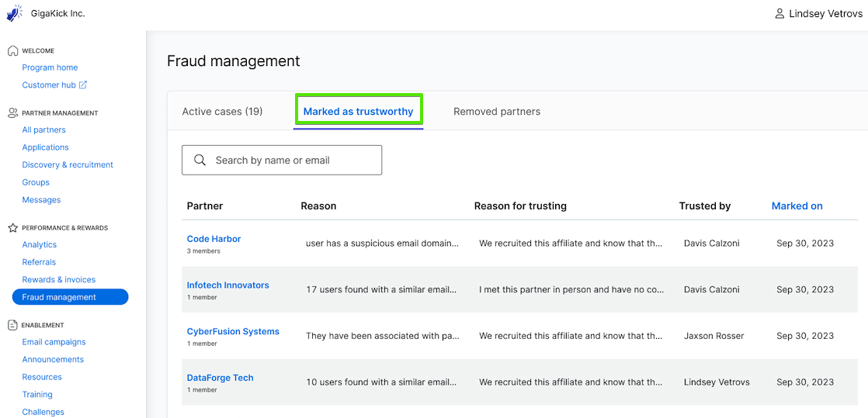The width and height of the screenshot is (868, 418).
Task: Open Email campaigns
Action: pos(54,342)
